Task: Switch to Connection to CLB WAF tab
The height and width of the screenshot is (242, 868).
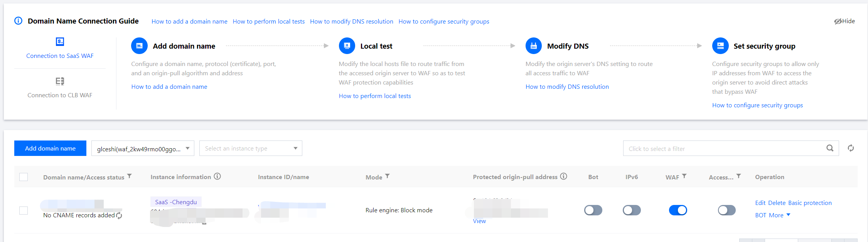Action: (60, 88)
